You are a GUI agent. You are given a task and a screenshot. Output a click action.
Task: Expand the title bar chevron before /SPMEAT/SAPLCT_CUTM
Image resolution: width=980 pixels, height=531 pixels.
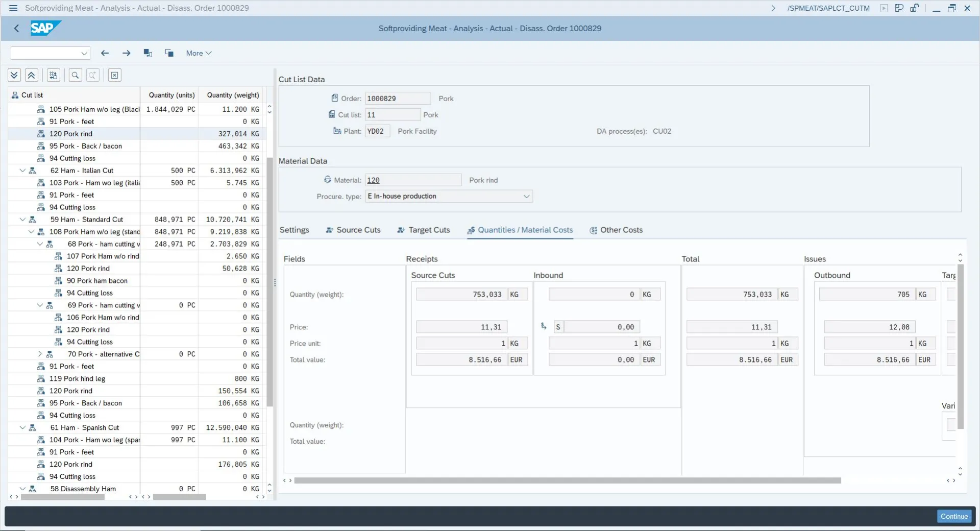[773, 8]
